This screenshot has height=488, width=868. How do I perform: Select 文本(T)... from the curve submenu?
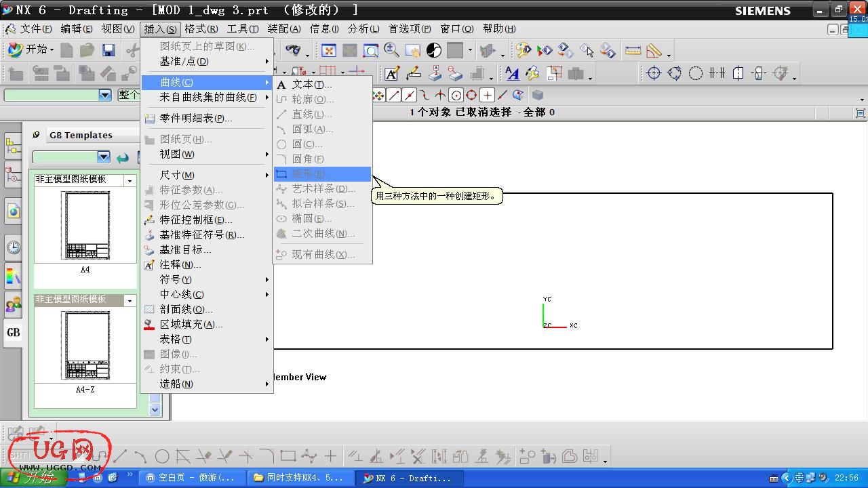(322, 85)
